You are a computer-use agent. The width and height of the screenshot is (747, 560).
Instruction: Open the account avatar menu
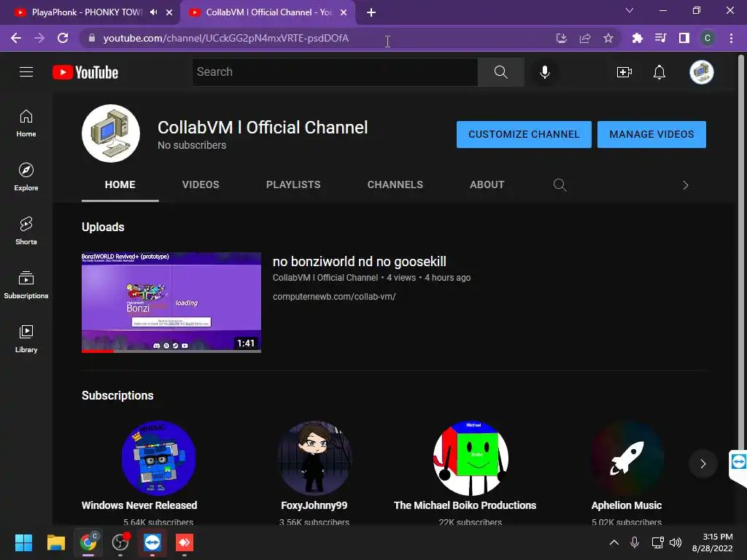(701, 72)
